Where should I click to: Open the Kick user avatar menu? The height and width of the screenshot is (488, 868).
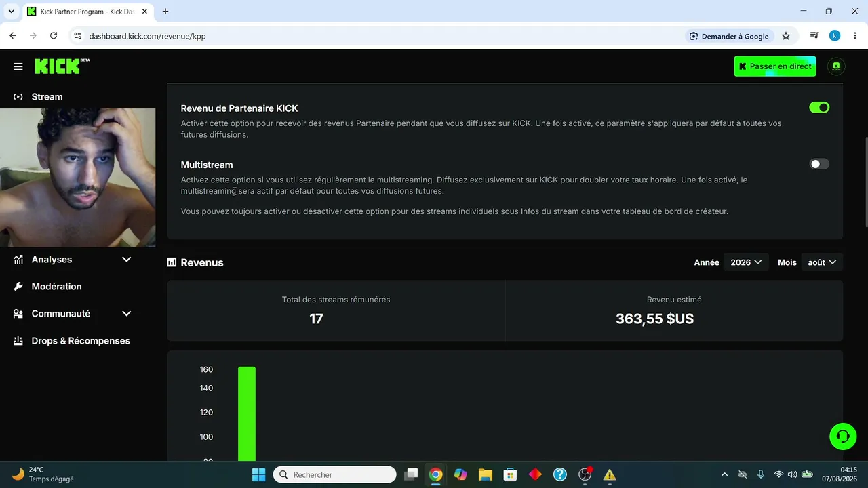pos(836,66)
